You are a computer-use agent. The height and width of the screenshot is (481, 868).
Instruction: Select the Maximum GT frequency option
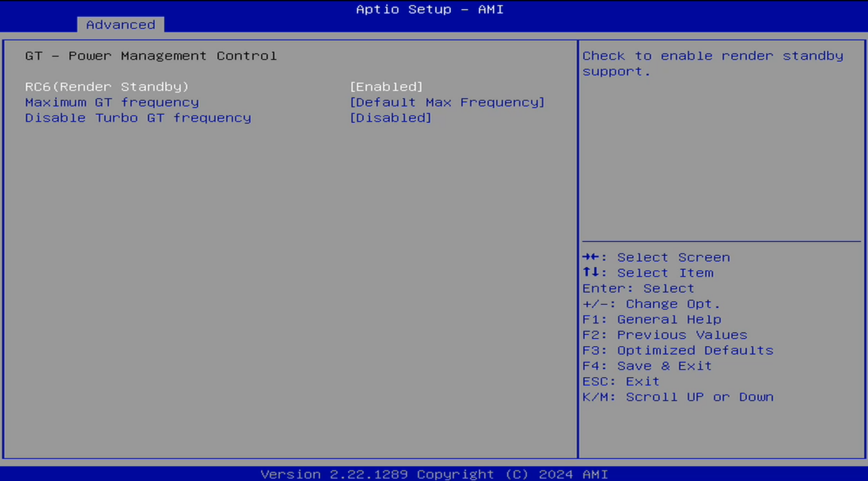(x=112, y=103)
